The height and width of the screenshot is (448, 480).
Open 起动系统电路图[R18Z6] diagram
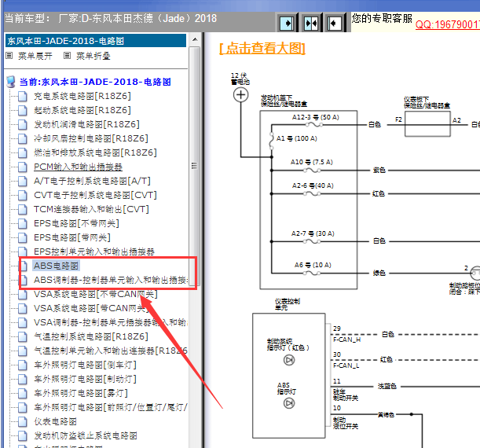(82, 110)
